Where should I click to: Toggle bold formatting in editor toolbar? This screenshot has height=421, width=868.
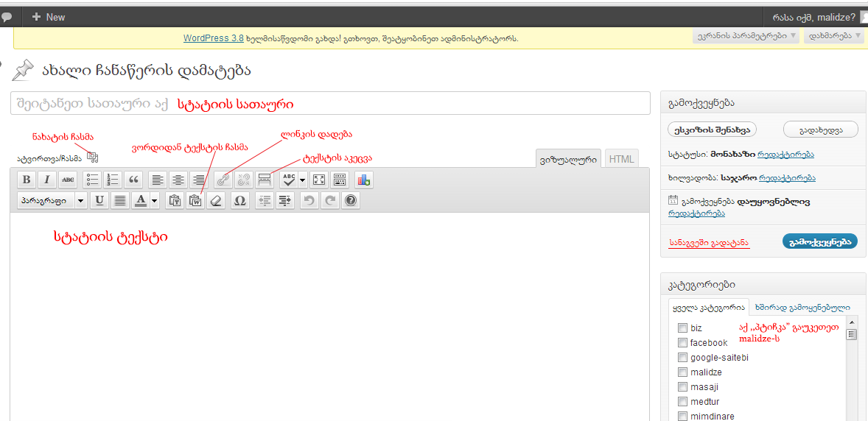pyautogui.click(x=27, y=180)
